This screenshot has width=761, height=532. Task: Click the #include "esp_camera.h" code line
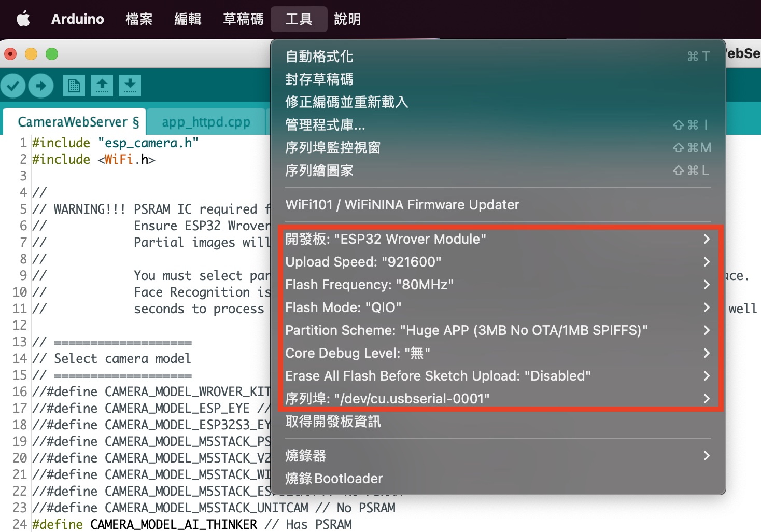click(115, 143)
